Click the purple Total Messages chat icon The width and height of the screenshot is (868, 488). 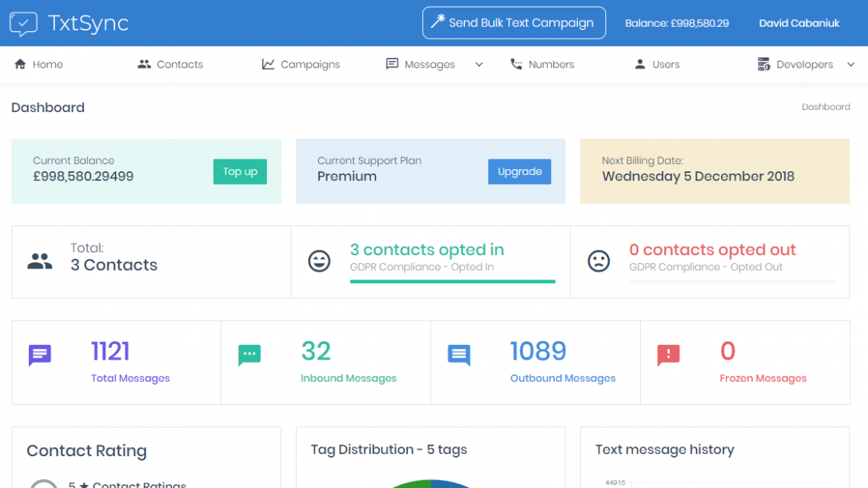point(39,355)
